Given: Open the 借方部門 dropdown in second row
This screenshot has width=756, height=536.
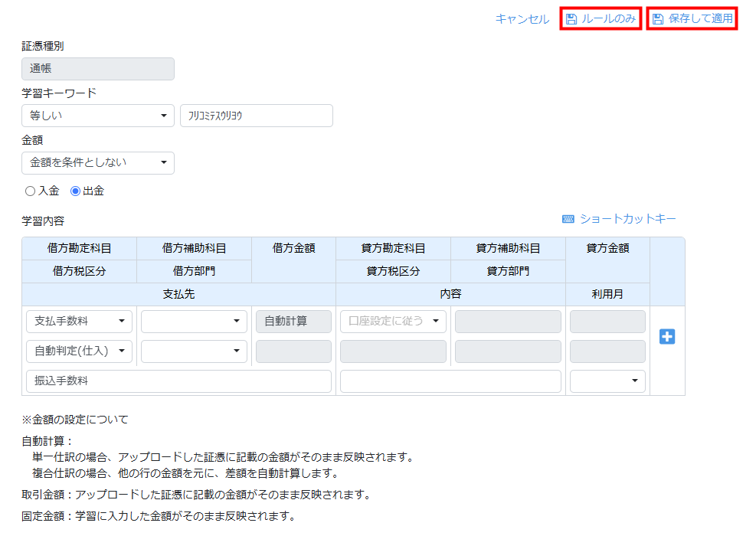Looking at the screenshot, I should pos(194,351).
